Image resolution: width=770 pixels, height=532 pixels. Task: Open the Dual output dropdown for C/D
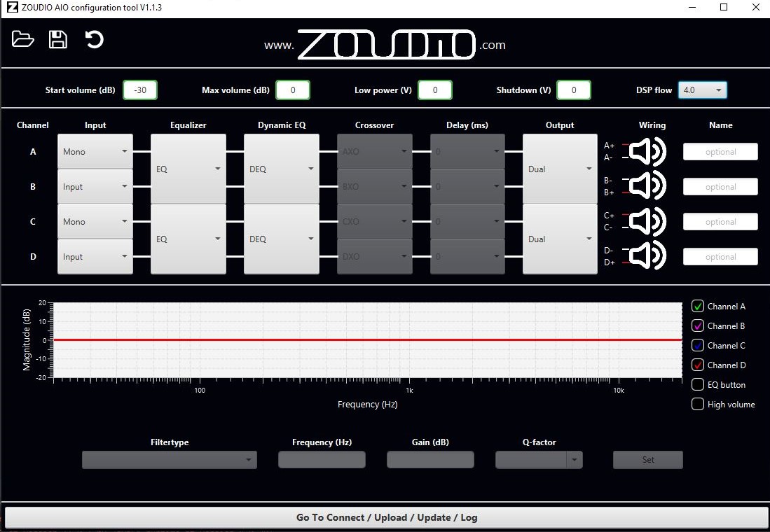pyautogui.click(x=560, y=239)
